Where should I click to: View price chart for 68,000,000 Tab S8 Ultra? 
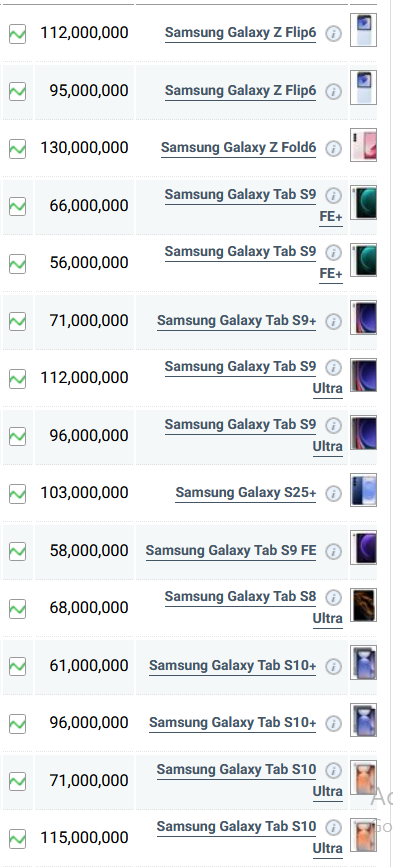(18, 608)
